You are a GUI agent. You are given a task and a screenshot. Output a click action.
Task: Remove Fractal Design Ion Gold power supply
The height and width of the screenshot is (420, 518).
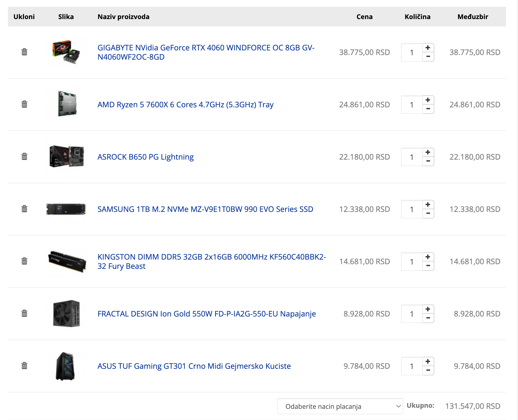point(24,314)
